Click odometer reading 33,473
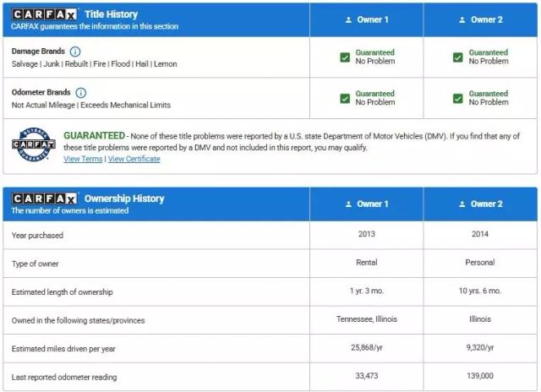This screenshot has width=541, height=392. click(x=367, y=375)
